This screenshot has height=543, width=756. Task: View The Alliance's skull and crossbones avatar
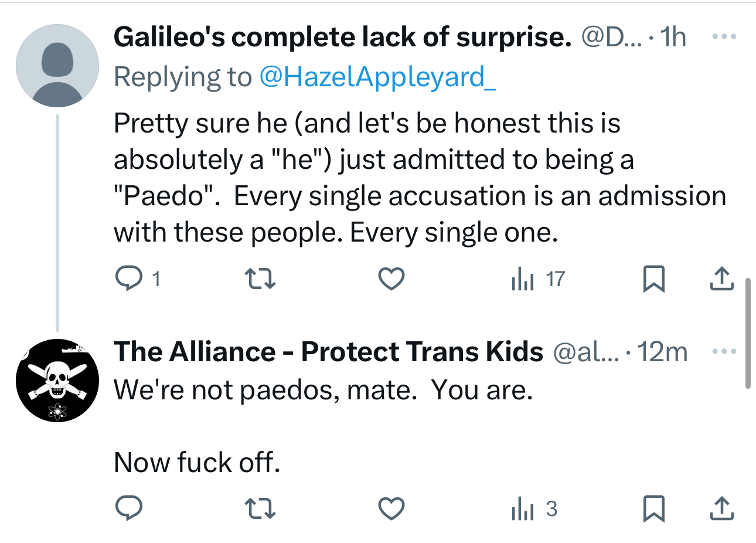[x=57, y=380]
